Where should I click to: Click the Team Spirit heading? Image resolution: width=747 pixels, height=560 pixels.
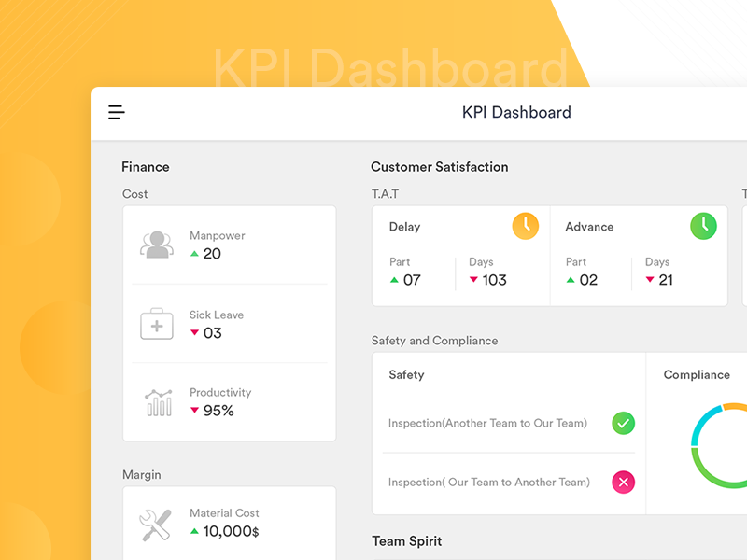(x=406, y=541)
